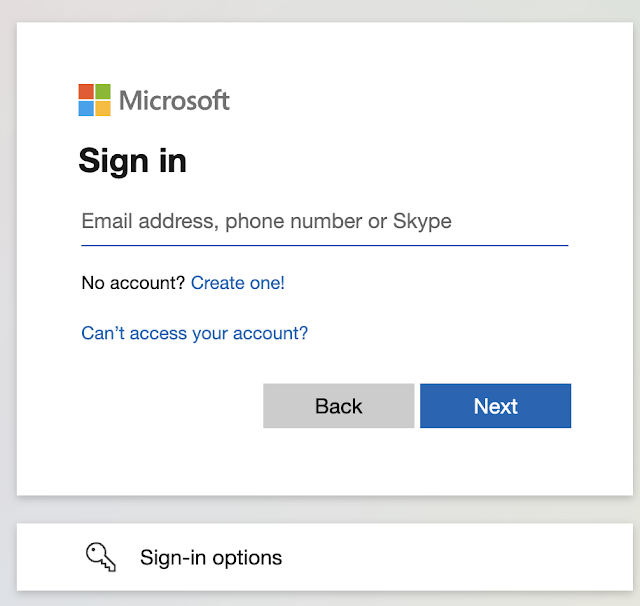
Task: Click the key icon beside Sign-in options
Action: [x=101, y=557]
